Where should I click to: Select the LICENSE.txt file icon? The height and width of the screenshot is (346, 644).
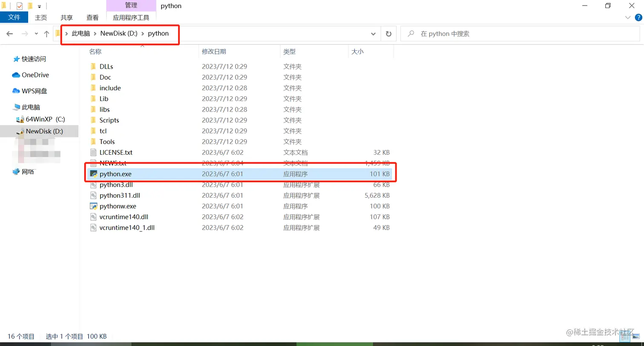[94, 152]
